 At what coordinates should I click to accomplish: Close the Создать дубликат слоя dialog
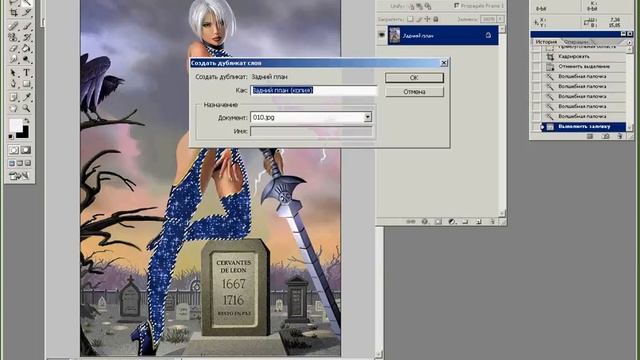[x=444, y=63]
